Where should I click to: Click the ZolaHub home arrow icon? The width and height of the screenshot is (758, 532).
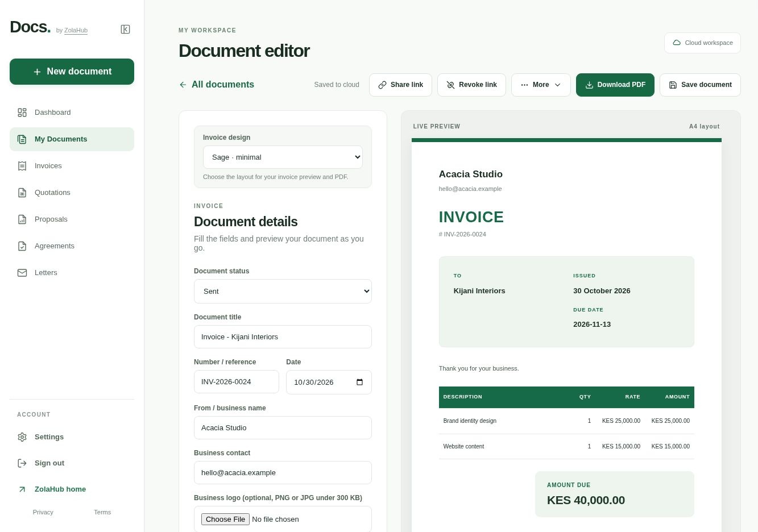[22, 489]
